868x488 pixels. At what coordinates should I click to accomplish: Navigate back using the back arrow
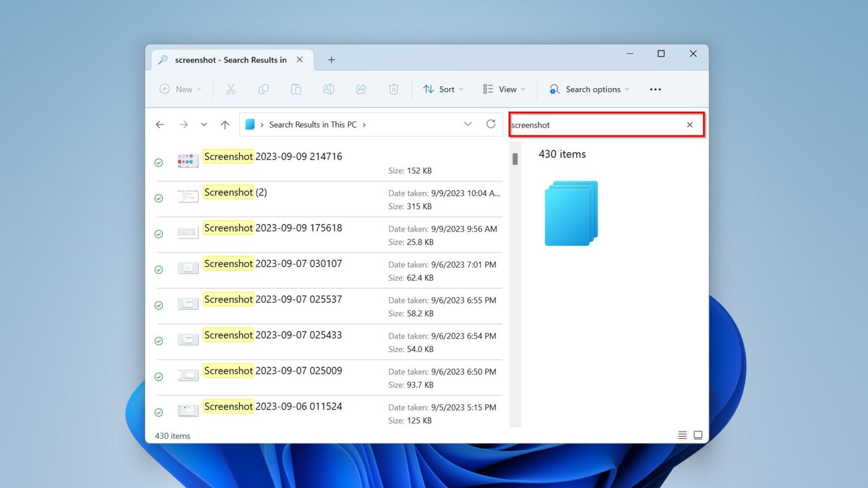pos(159,124)
